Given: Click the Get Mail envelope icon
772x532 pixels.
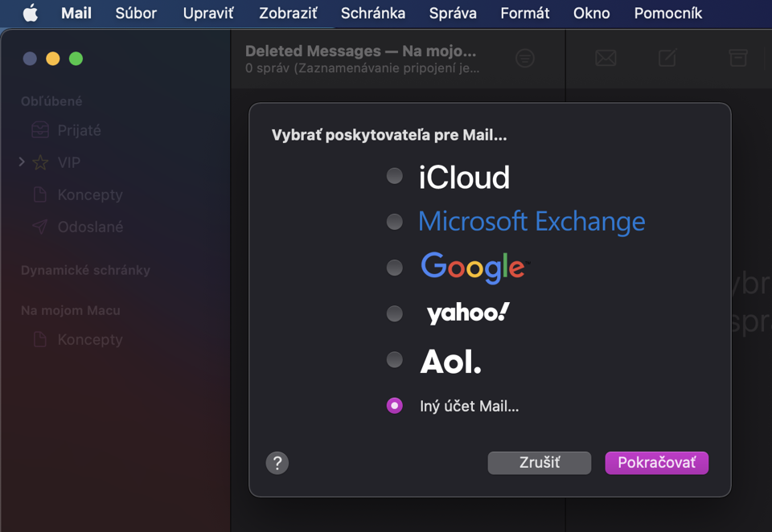Looking at the screenshot, I should click(606, 58).
